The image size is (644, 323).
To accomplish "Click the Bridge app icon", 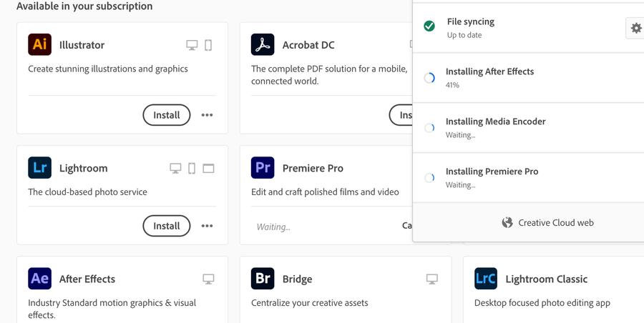I will [x=263, y=279].
